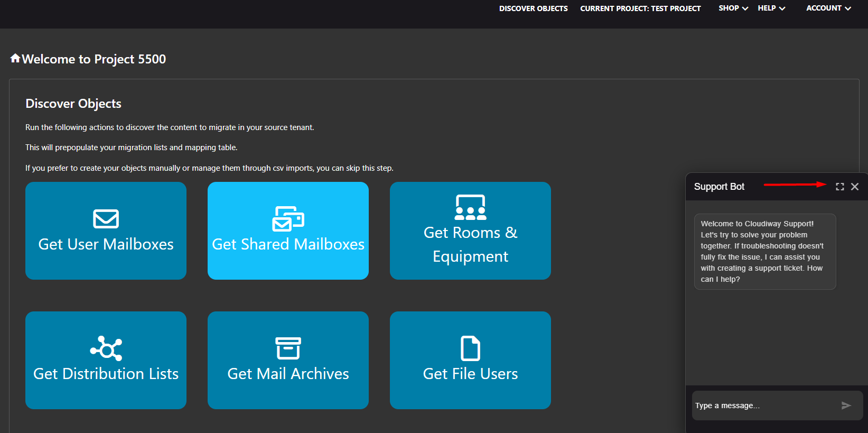Image resolution: width=868 pixels, height=433 pixels.
Task: Click the shared mailboxes stacked envelope icon
Action: coord(288,219)
